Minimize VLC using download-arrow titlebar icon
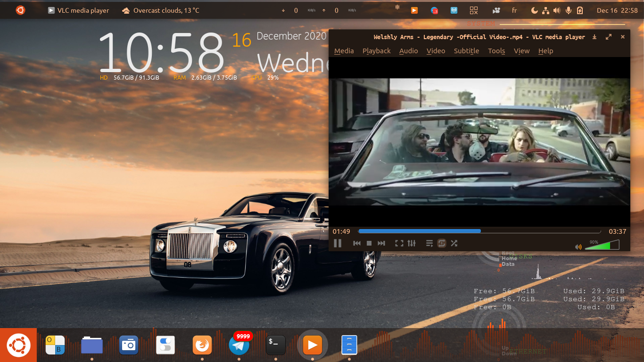This screenshot has width=644, height=362. (594, 37)
